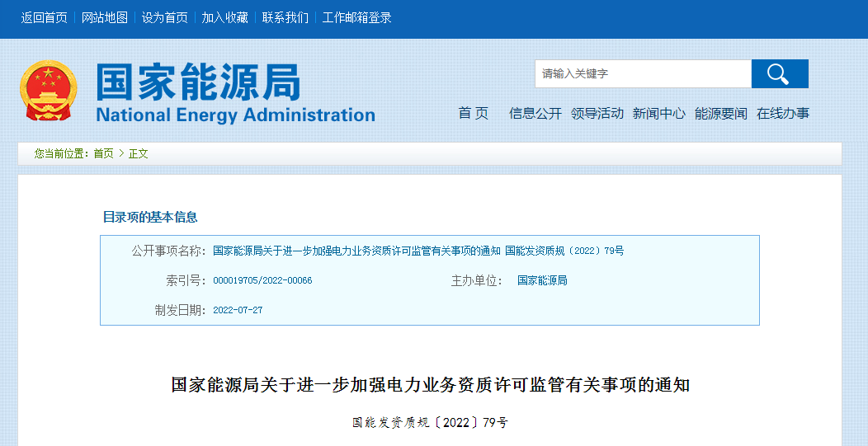The height and width of the screenshot is (446, 868).
Task: Click the issue date 2022-07-27
Action: [238, 310]
